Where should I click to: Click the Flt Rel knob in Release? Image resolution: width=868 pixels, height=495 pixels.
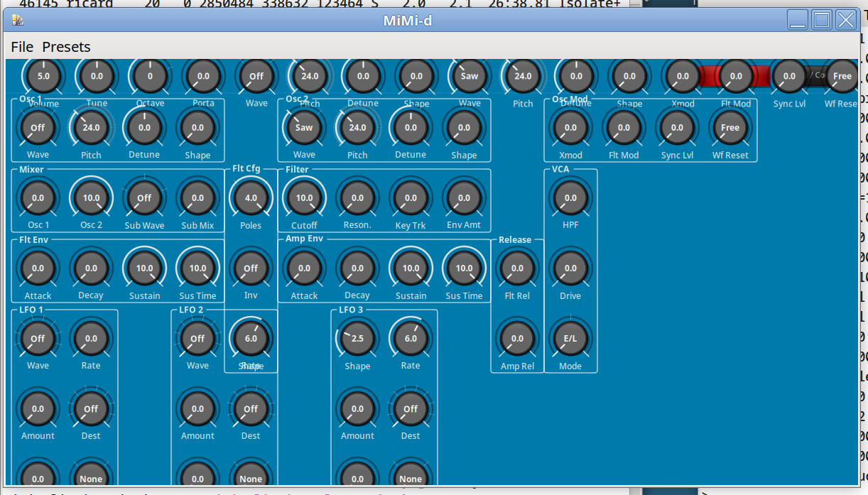click(x=517, y=268)
